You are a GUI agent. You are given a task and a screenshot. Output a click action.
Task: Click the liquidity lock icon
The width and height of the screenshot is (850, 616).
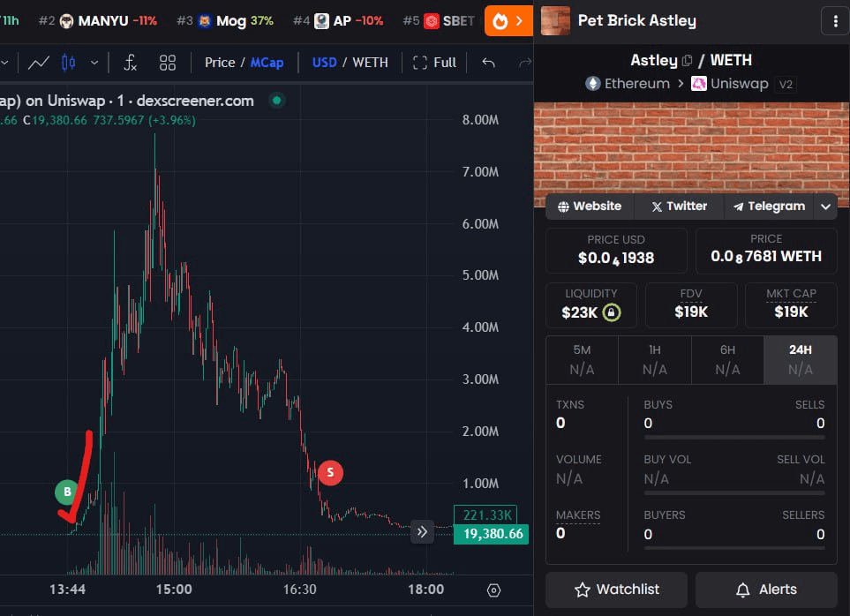(612, 312)
